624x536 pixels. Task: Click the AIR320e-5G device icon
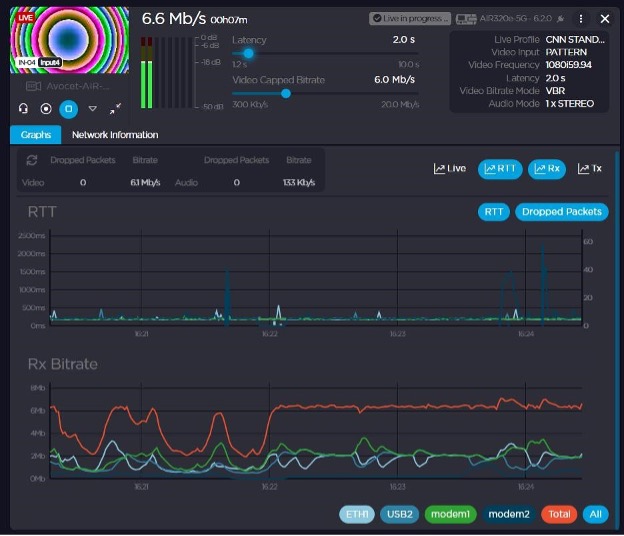[x=466, y=19]
